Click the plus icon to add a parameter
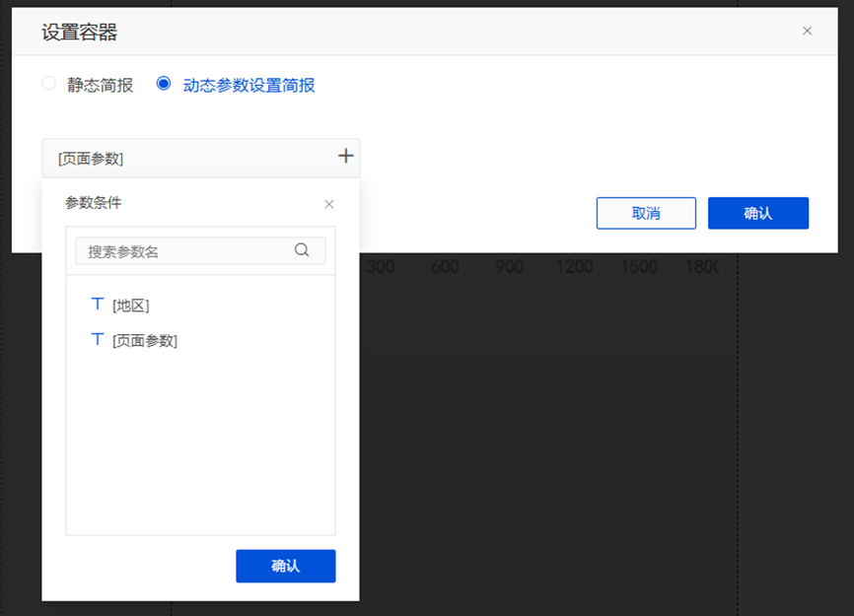This screenshot has width=854, height=616. [x=346, y=156]
